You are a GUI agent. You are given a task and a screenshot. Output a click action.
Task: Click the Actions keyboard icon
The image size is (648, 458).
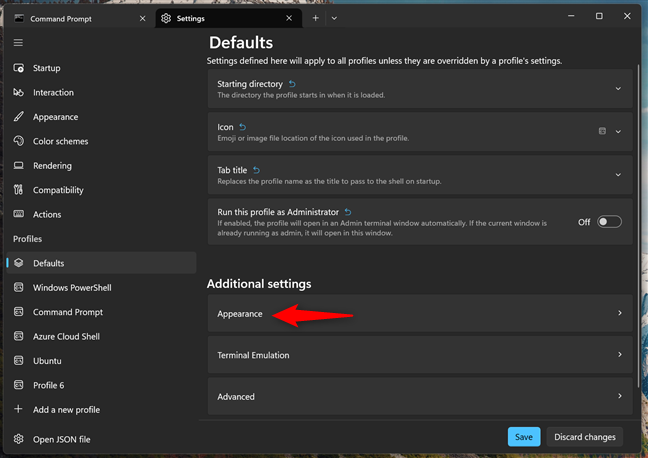click(19, 214)
